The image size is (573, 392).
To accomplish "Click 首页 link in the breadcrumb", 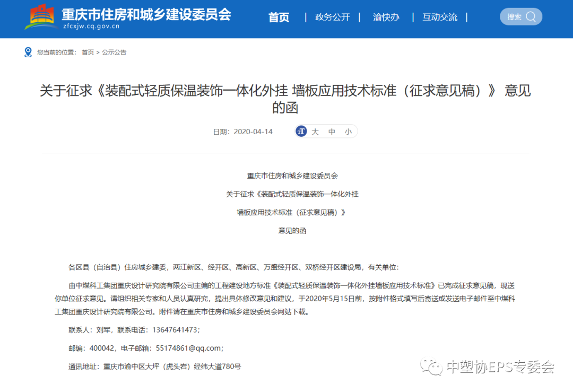I will 88,53.
